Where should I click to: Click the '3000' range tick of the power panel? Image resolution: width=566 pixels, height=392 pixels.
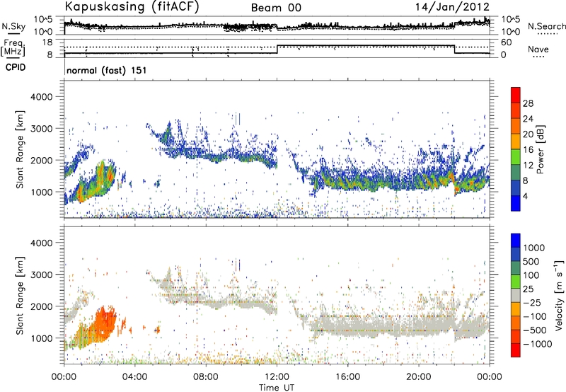pos(41,129)
